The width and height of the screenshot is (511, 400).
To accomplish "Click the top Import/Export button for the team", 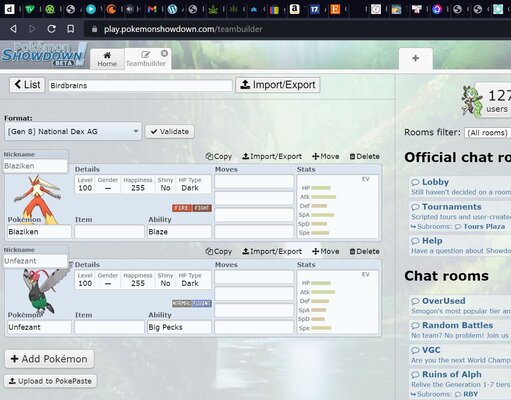I will tap(278, 85).
